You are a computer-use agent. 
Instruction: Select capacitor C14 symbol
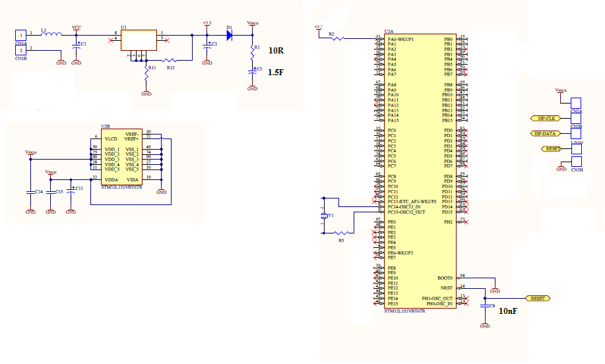click(x=30, y=192)
